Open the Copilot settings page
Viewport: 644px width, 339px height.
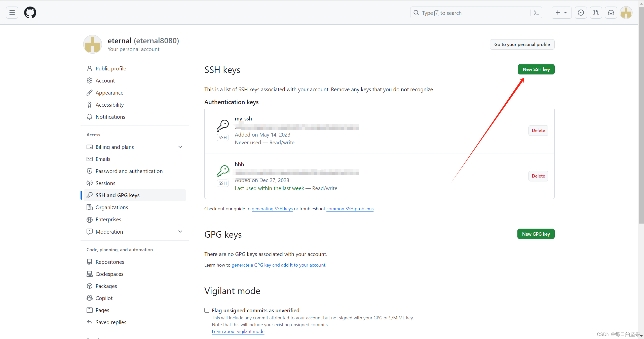click(x=104, y=298)
